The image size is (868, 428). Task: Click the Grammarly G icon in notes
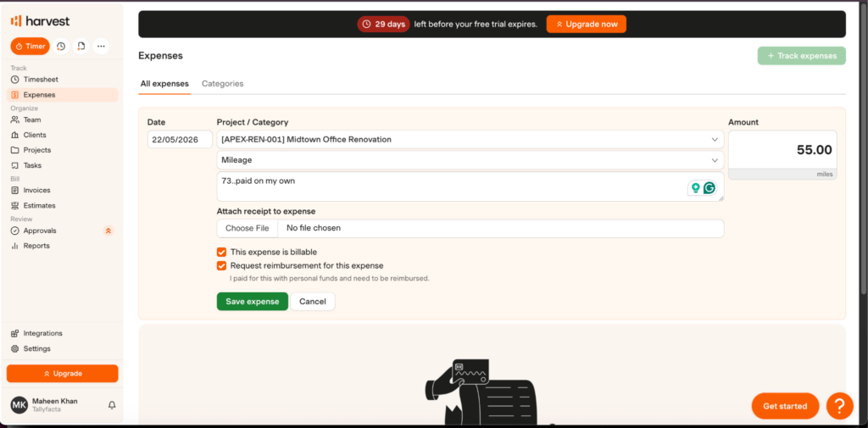tap(709, 188)
